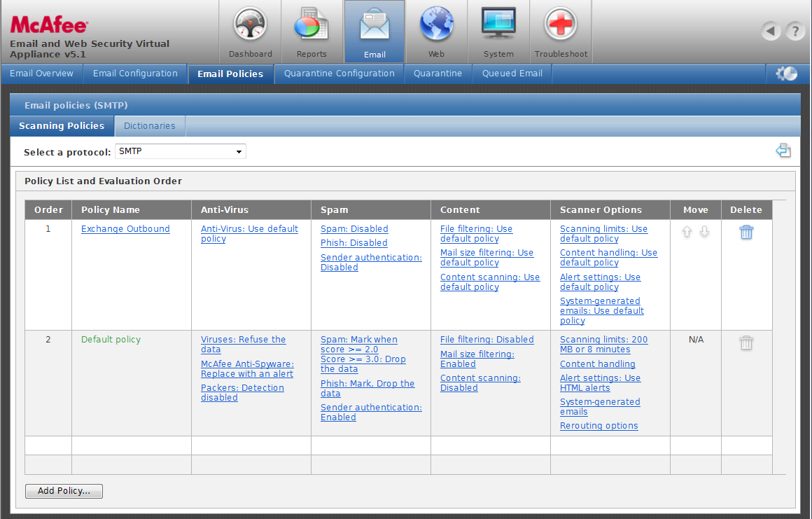Open McAfee Anti-Spyware: Replace with an alert

point(247,369)
